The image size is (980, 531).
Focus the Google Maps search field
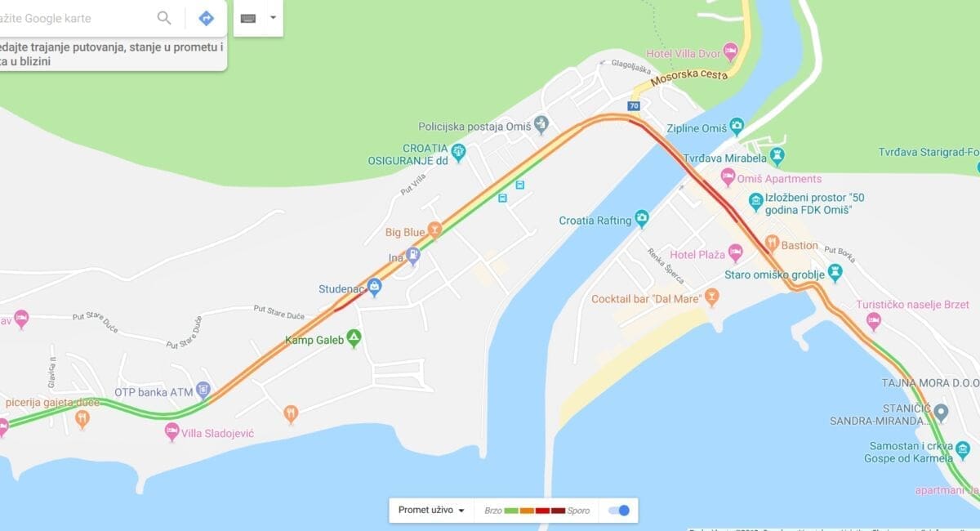[x=76, y=18]
